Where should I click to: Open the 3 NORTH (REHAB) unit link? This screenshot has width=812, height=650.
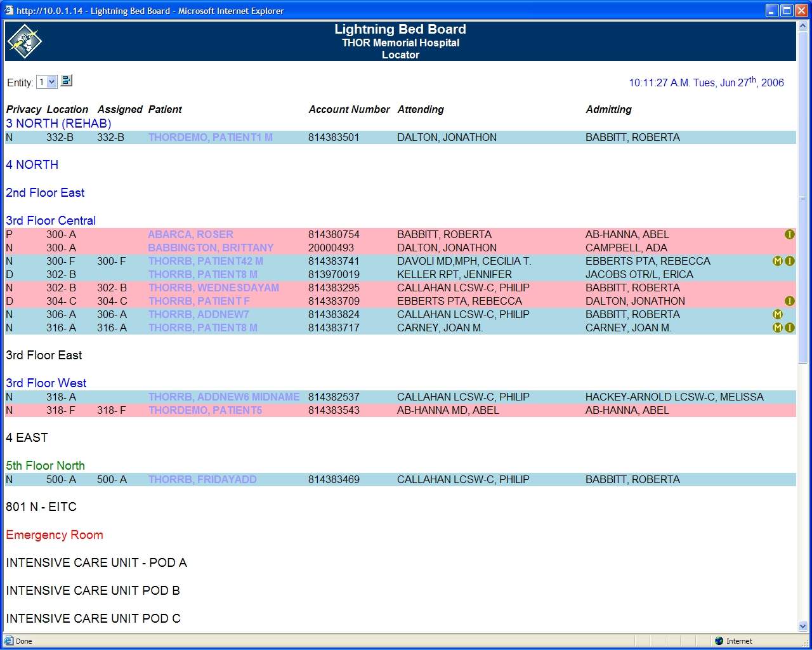tap(58, 123)
